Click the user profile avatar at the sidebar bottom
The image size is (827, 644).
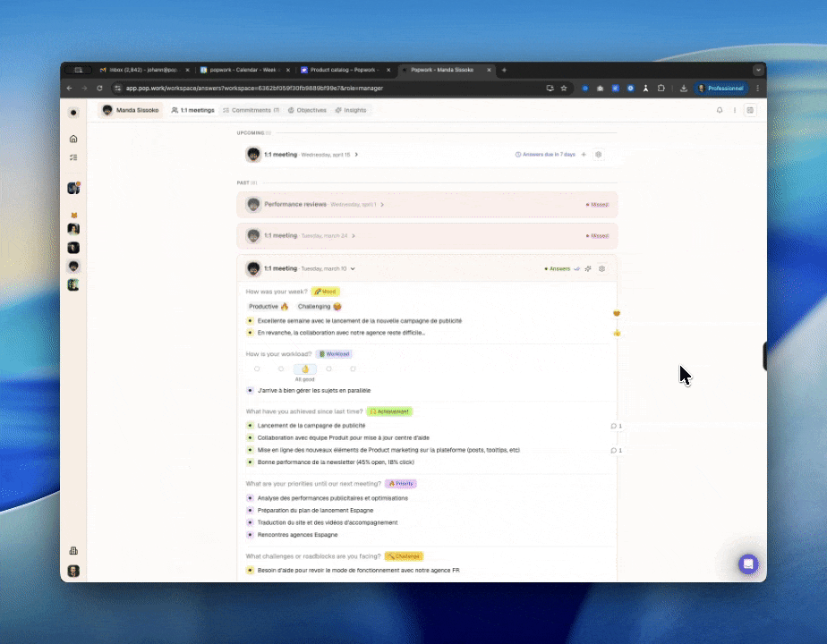coord(73,571)
